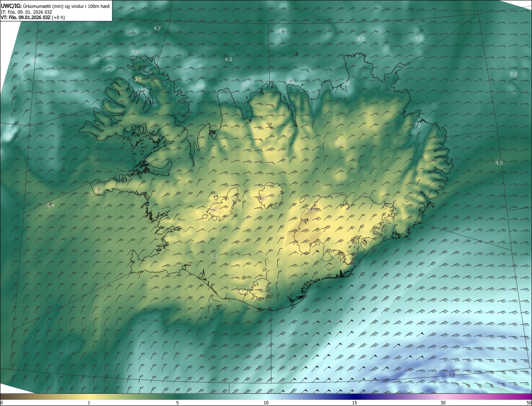This screenshot has width=532, height=406.
Task: Click the 4.7 value label on the map
Action: [x=157, y=29]
